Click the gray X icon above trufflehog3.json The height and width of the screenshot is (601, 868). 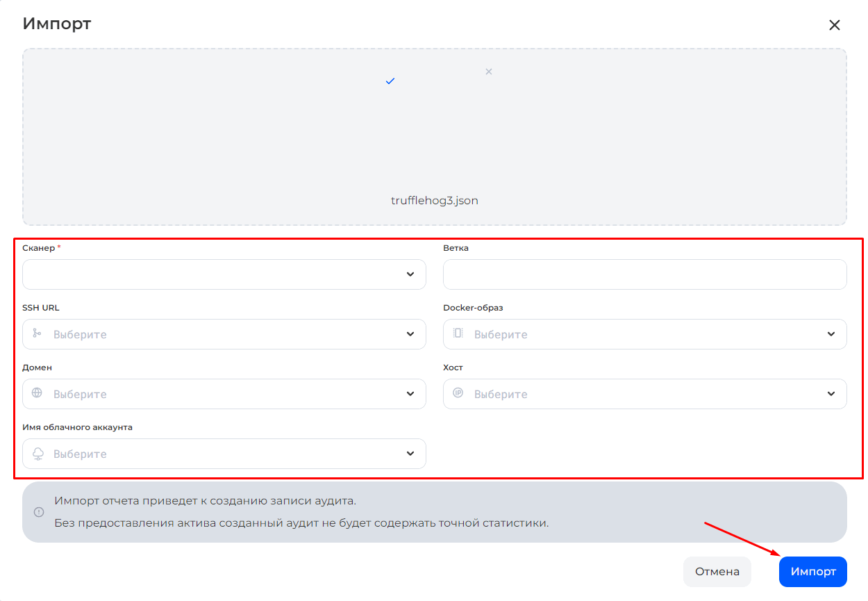point(488,71)
